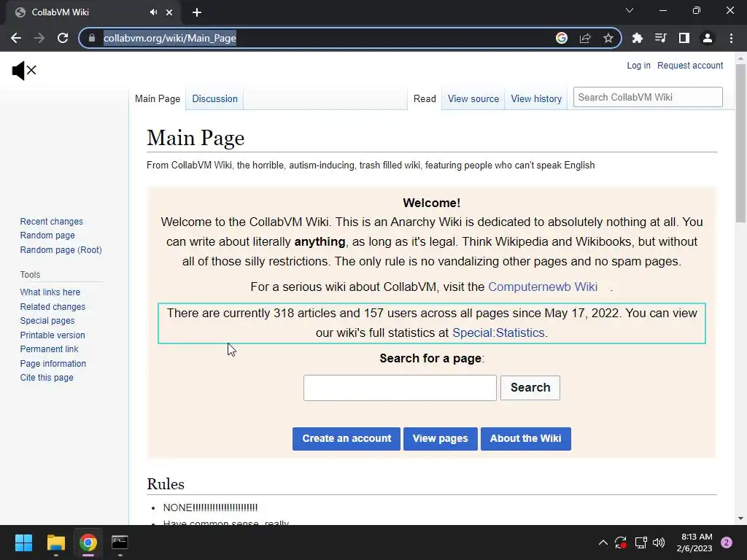The image size is (747, 560).
Task: Visit the Computernewb Wiki link
Action: coord(543,287)
